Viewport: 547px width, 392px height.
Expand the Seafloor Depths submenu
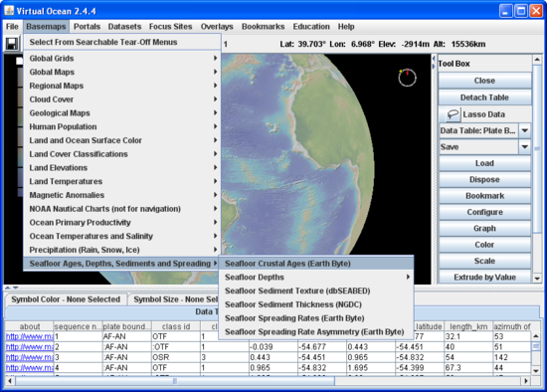pyautogui.click(x=316, y=278)
